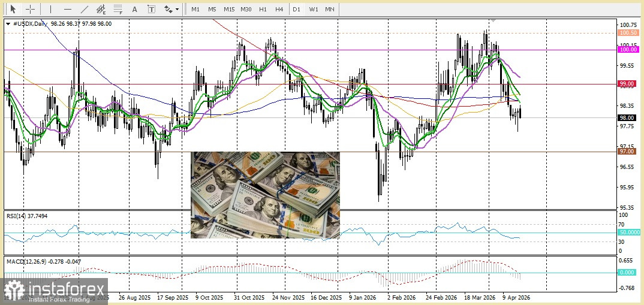The image size is (644, 305).
Task: Switch to the M1 timeframe
Action: [195, 10]
